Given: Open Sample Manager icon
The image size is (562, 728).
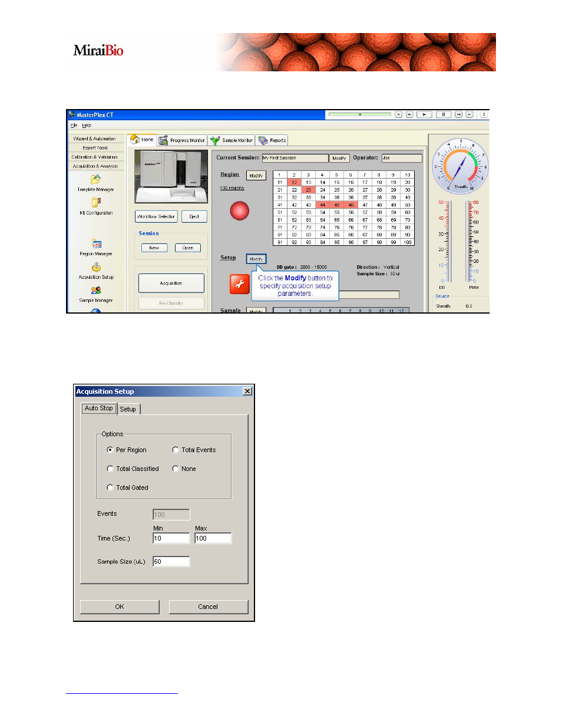Looking at the screenshot, I should 96,290.
